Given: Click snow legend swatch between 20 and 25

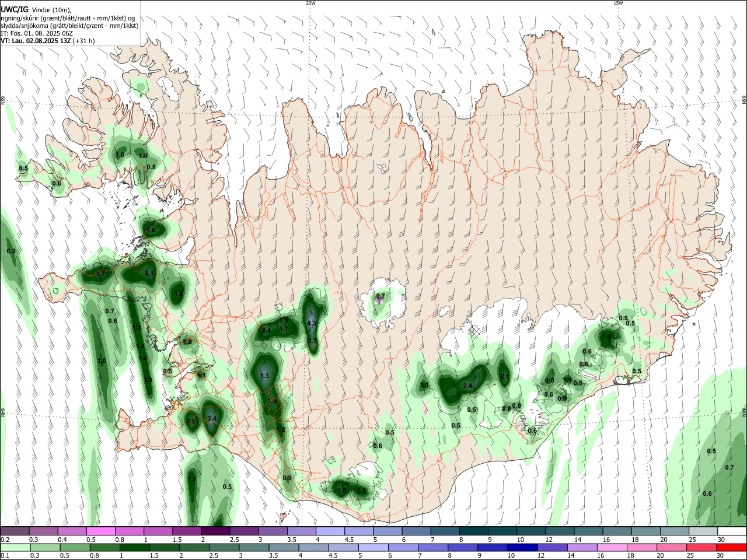Looking at the screenshot, I should pos(675,531).
